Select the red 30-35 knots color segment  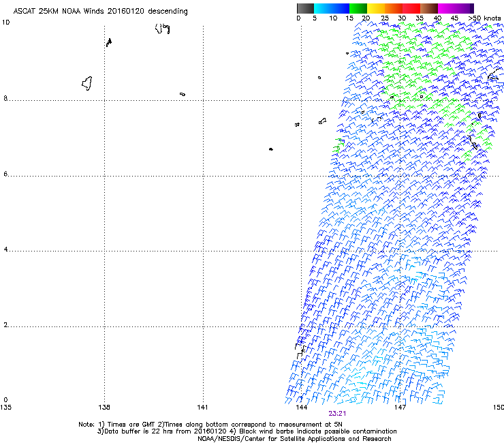411,8
